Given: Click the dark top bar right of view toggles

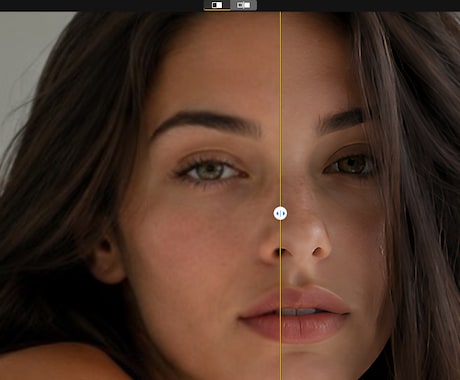Looking at the screenshot, I should click(x=358, y=5).
